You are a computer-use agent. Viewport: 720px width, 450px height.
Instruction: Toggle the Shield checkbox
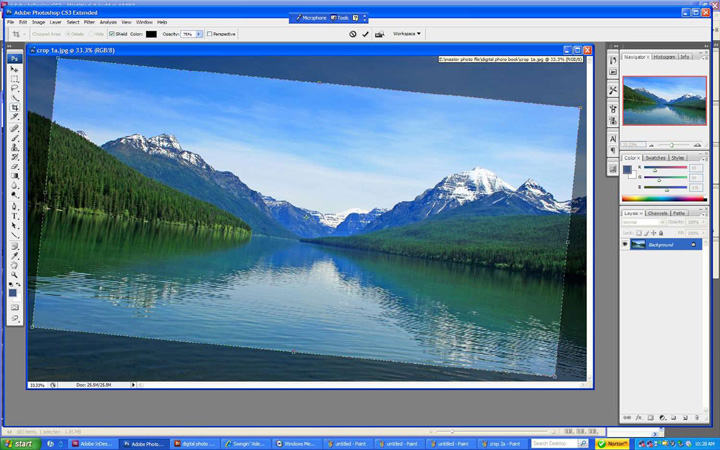[x=112, y=34]
